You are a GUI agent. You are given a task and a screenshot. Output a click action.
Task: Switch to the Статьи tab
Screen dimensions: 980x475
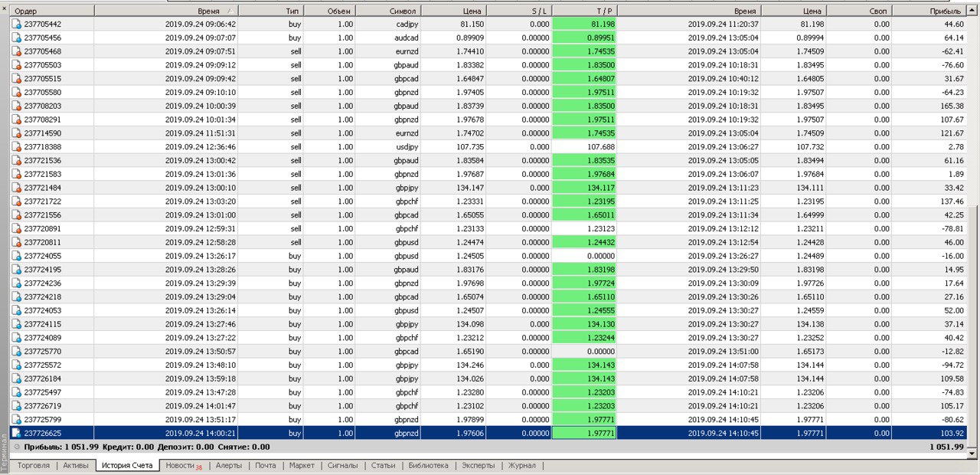coord(384,465)
